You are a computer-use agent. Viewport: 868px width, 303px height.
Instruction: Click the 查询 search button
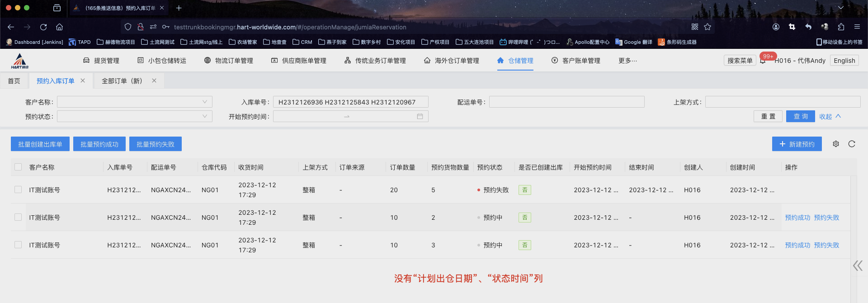point(800,116)
